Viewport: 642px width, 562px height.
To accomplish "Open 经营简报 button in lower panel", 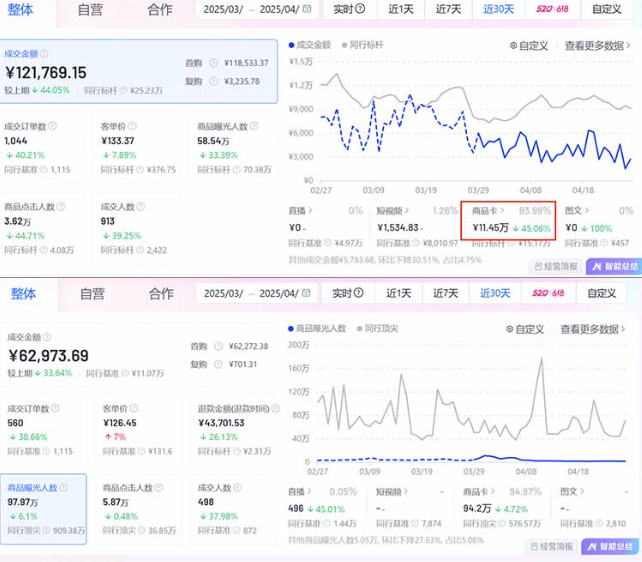I will tap(552, 546).
